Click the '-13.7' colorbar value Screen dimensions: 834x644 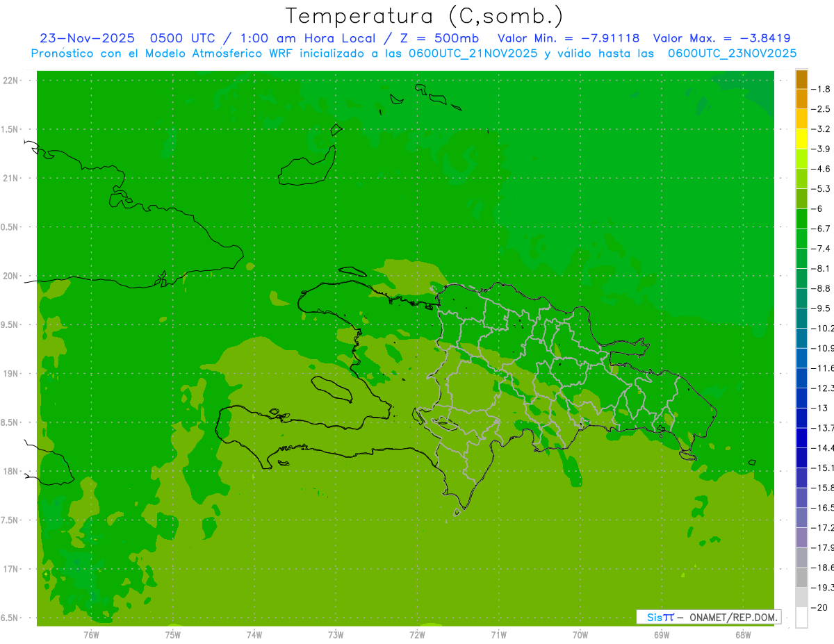point(823,428)
